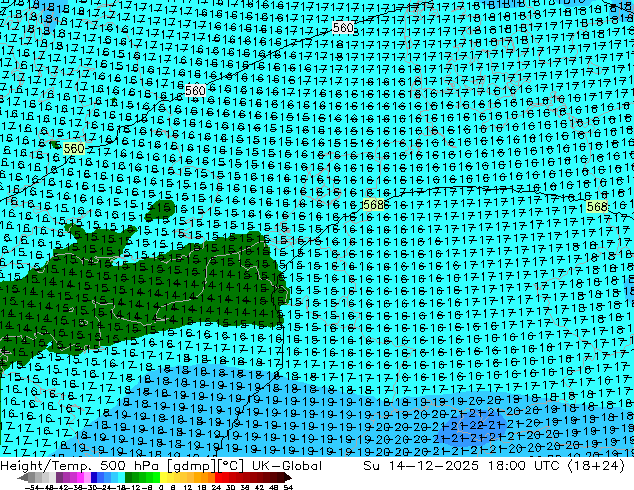The image size is (634, 490).
Task: Click the 500 hPa level text
Action: click(x=129, y=466)
